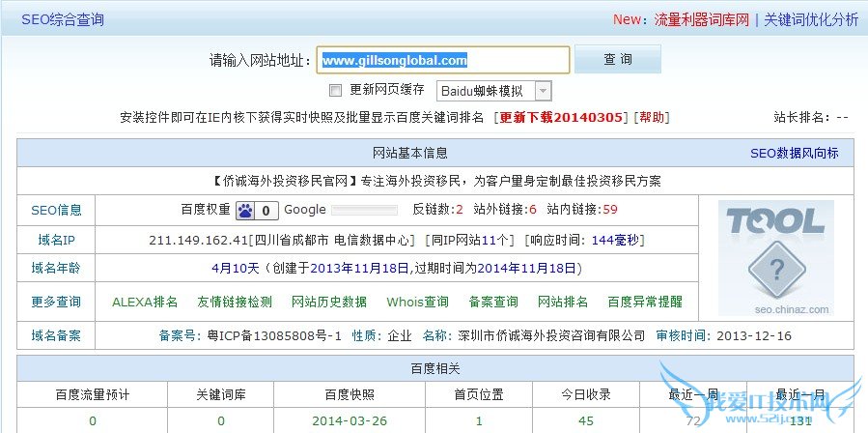
Task: Click the expiry date 2014年11月18日
Action: tap(526, 269)
